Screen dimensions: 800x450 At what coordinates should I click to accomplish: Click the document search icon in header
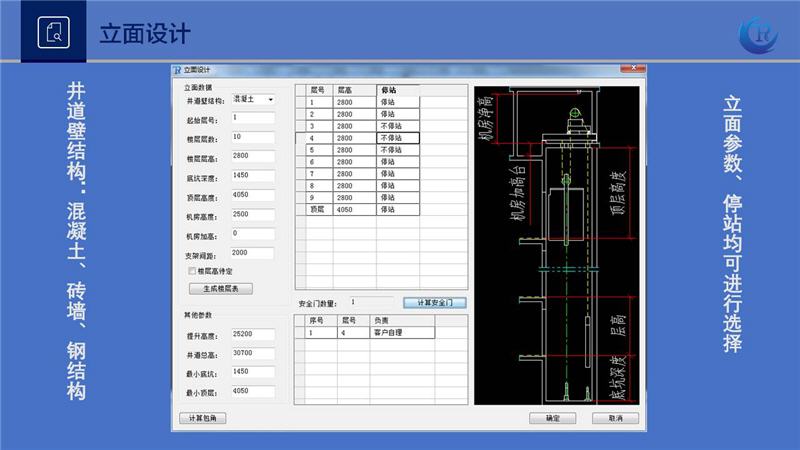(x=54, y=33)
